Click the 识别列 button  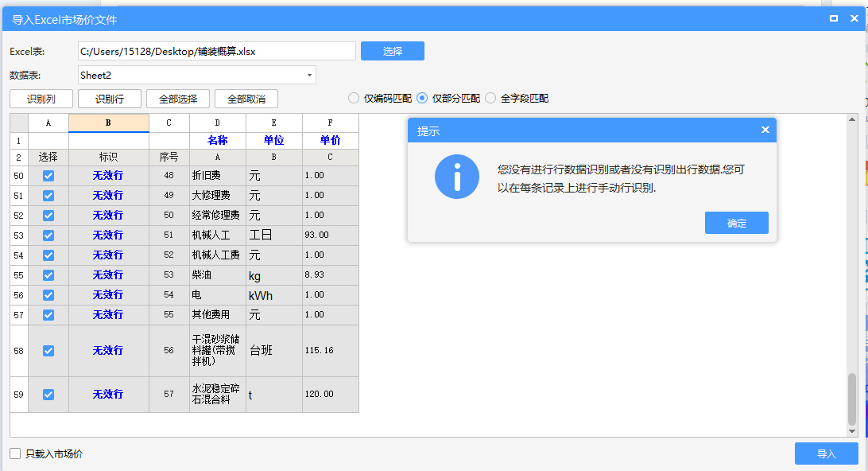41,99
